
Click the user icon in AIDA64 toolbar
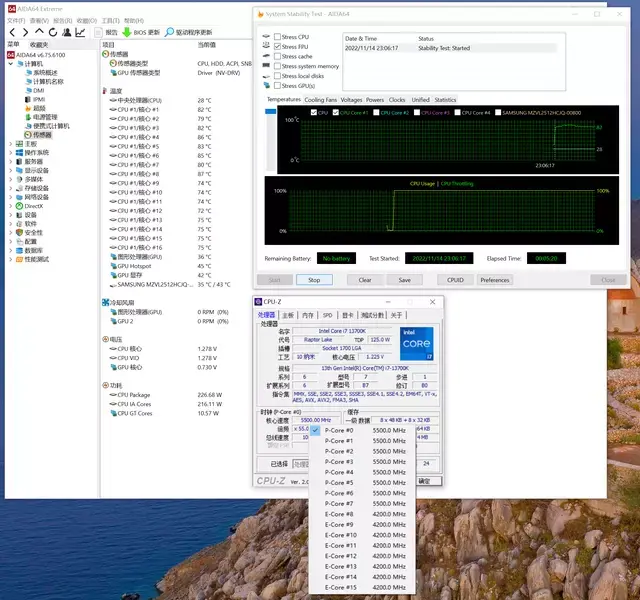(67, 32)
